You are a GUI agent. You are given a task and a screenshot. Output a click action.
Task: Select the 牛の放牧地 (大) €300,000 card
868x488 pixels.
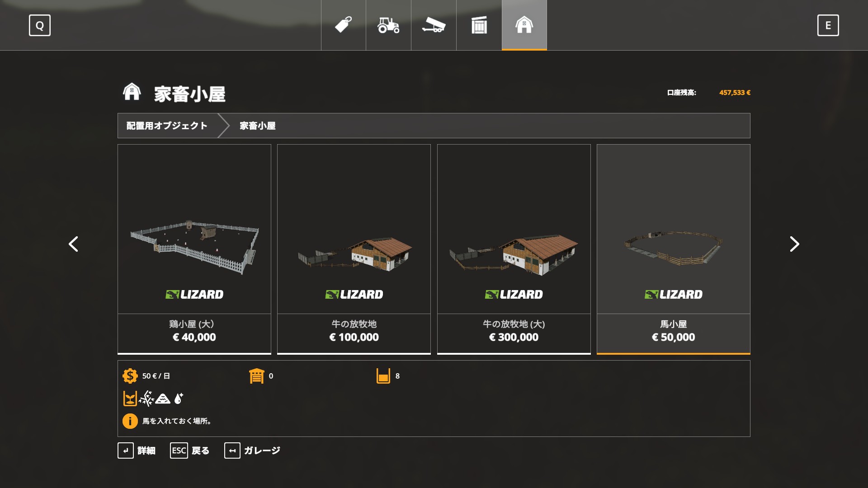(x=514, y=249)
